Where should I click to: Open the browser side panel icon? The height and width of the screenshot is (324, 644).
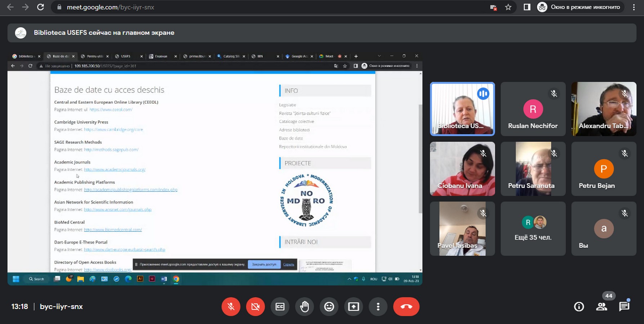(x=527, y=7)
